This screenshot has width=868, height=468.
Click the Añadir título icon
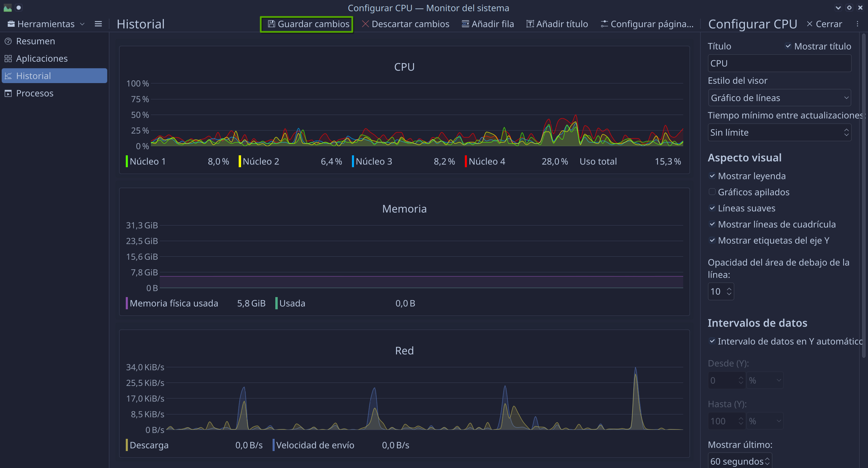pos(530,24)
